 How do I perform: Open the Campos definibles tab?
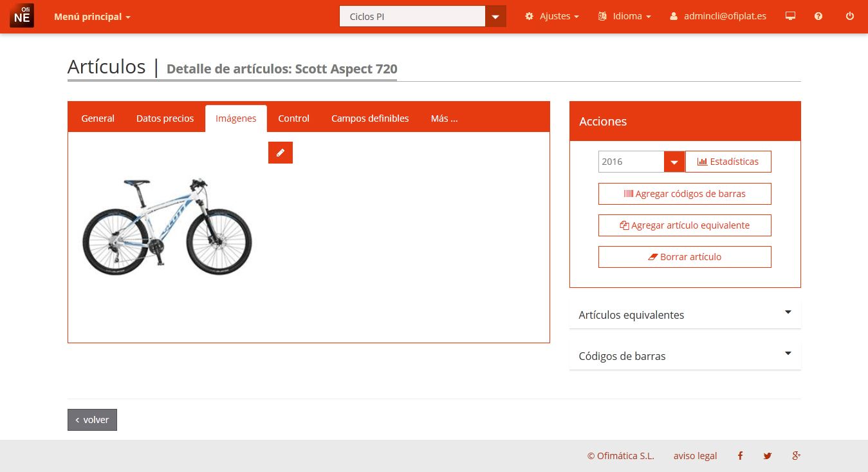click(370, 118)
